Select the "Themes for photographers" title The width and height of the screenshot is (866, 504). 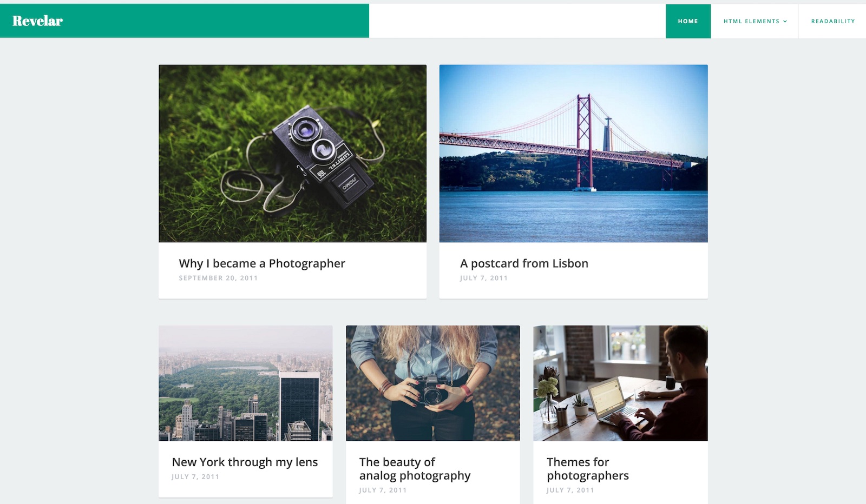click(x=587, y=469)
